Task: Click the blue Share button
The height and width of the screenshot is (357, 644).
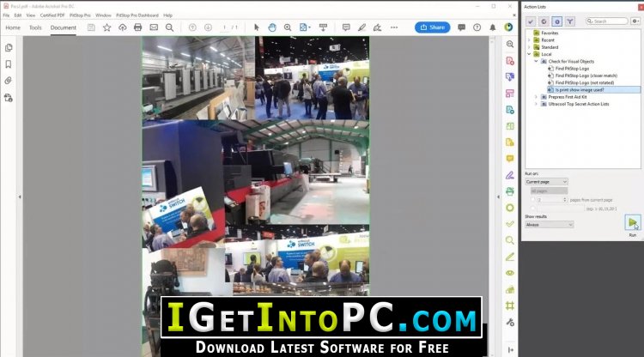Action: [432, 27]
